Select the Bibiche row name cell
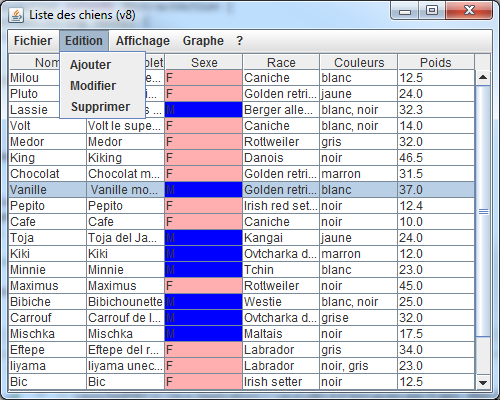Image resolution: width=500 pixels, height=400 pixels. 47,302
